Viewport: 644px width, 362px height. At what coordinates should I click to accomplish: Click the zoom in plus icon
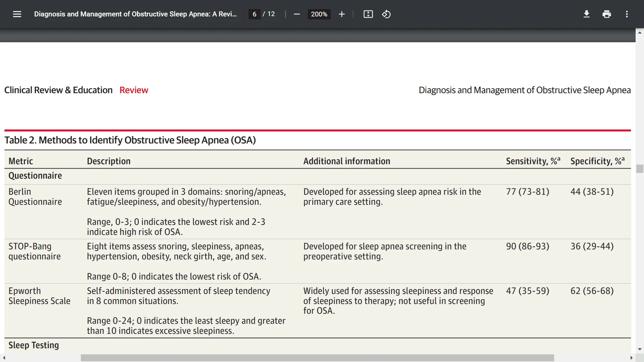point(341,14)
